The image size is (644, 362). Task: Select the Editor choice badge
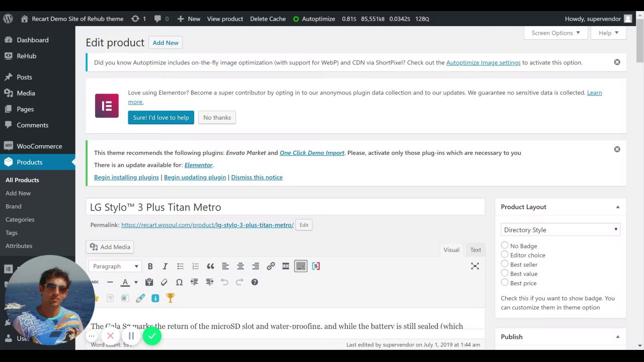coord(505,254)
